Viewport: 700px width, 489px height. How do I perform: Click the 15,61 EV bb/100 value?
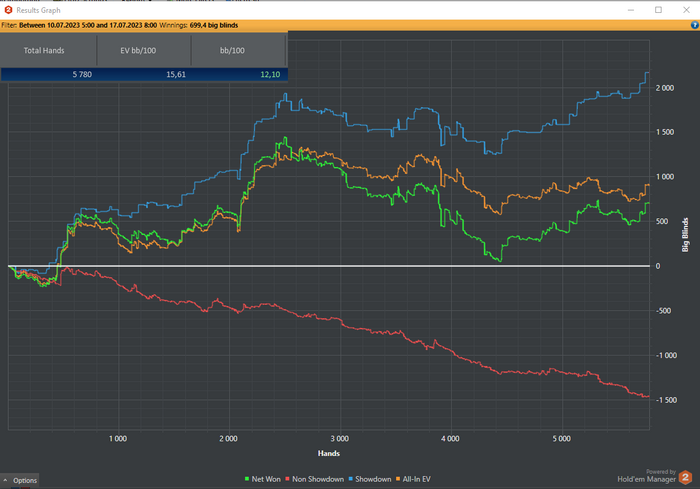click(x=176, y=75)
